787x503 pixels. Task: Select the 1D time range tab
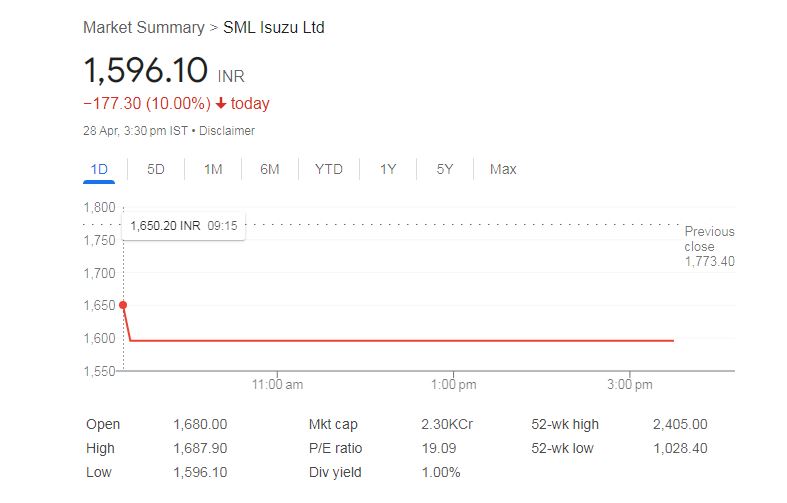pos(99,169)
